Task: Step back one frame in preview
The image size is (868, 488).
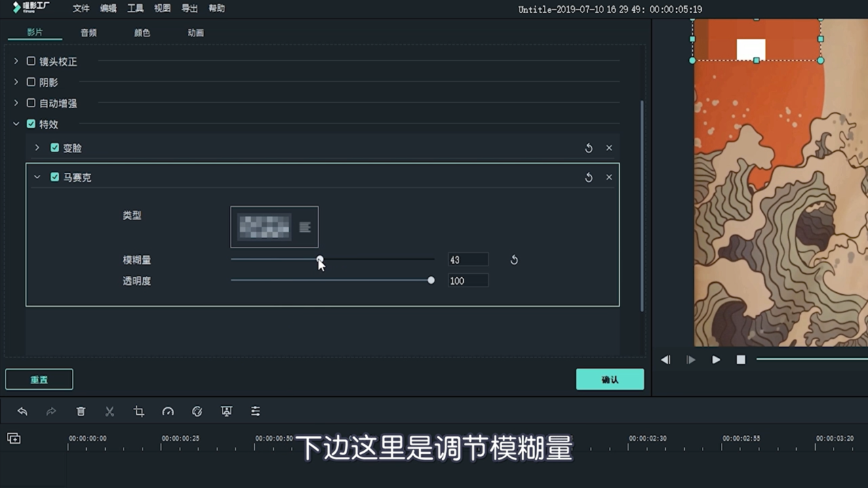Action: (x=666, y=360)
